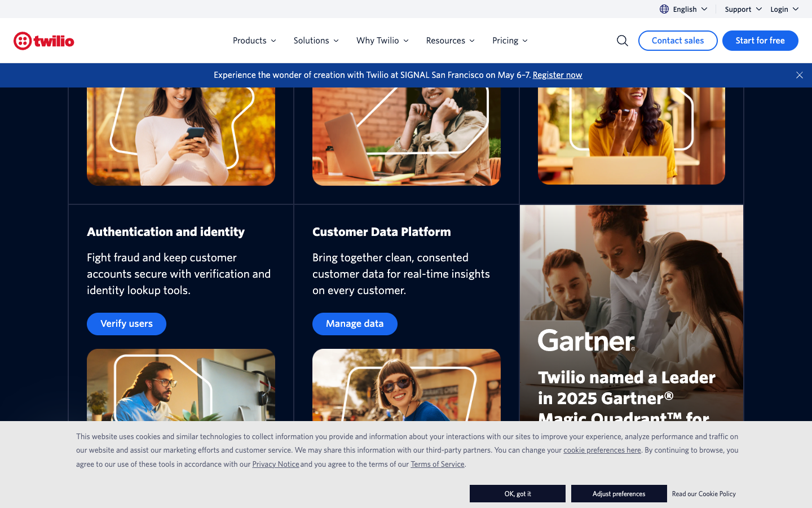
Task: Click the Gartner logo text
Action: (586, 341)
